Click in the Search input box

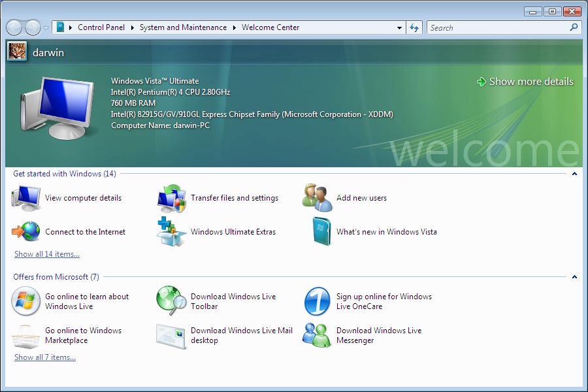click(497, 28)
